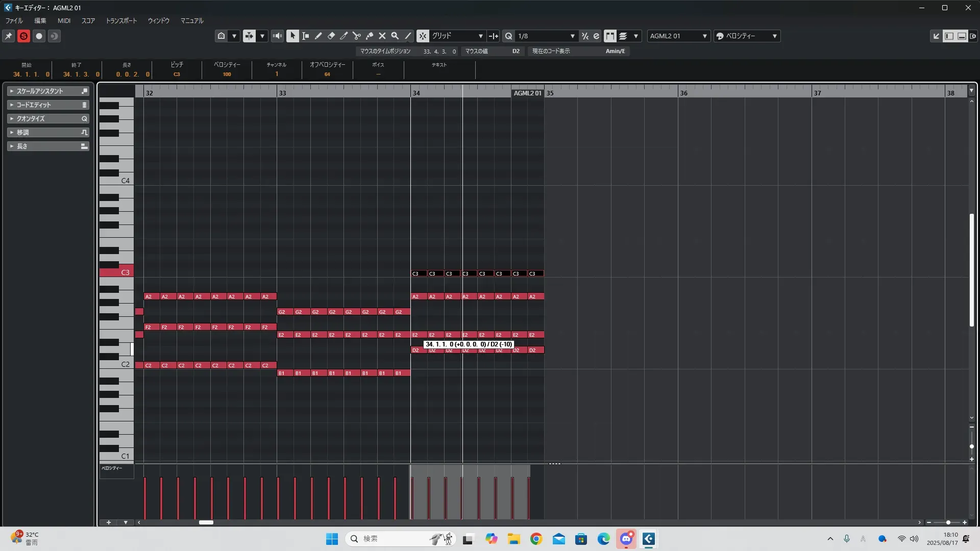The width and height of the screenshot is (980, 551).
Task: Toggle the Snap on/off button
Action: click(422, 36)
